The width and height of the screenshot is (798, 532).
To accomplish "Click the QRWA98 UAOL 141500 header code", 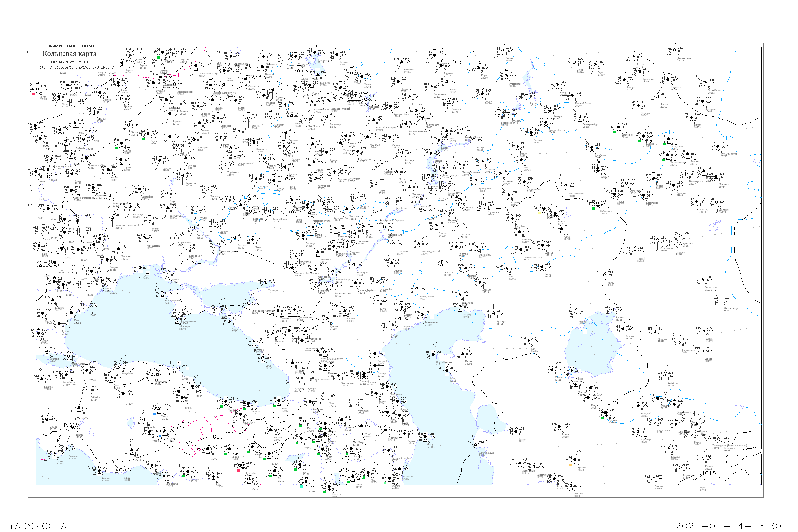I will pyautogui.click(x=72, y=46).
